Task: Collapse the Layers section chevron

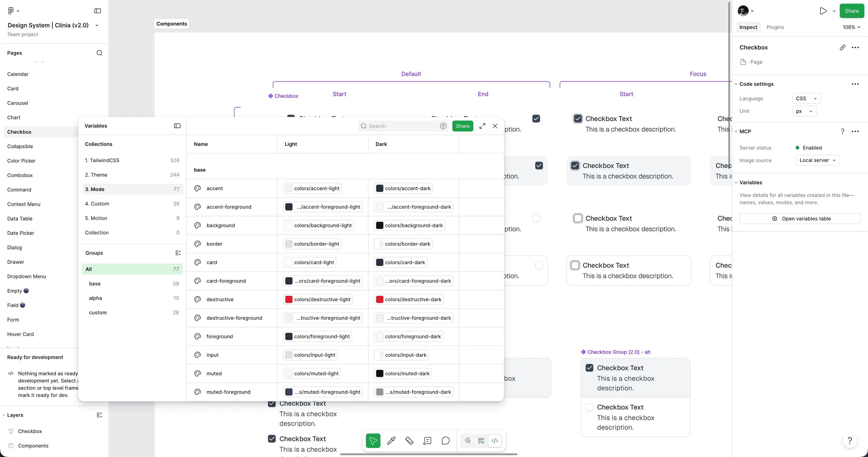Action: 4,415
